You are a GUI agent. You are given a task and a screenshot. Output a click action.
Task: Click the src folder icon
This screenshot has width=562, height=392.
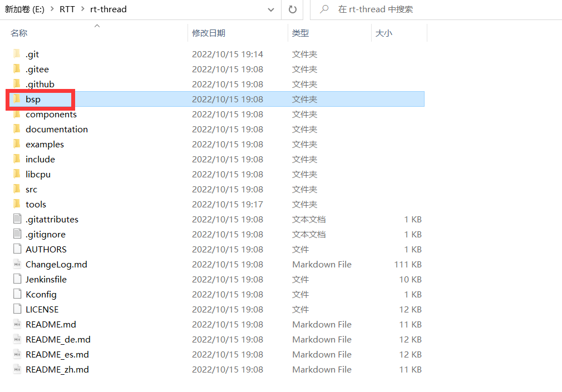click(x=17, y=189)
